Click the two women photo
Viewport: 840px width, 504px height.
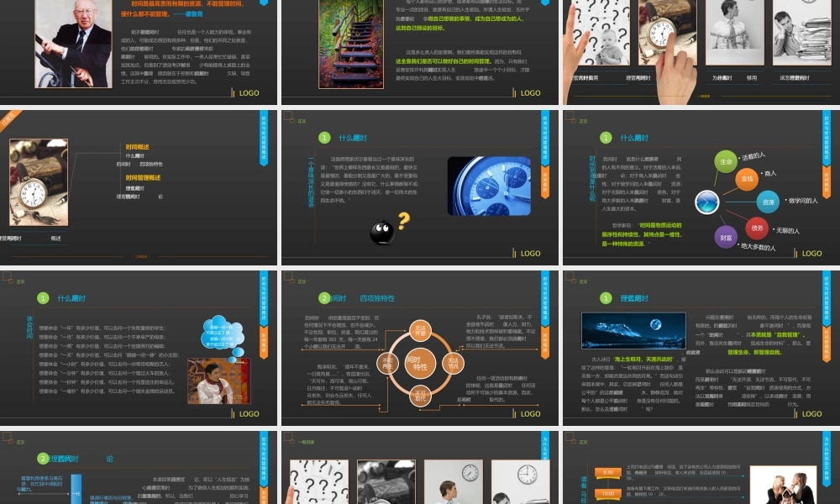point(783,485)
